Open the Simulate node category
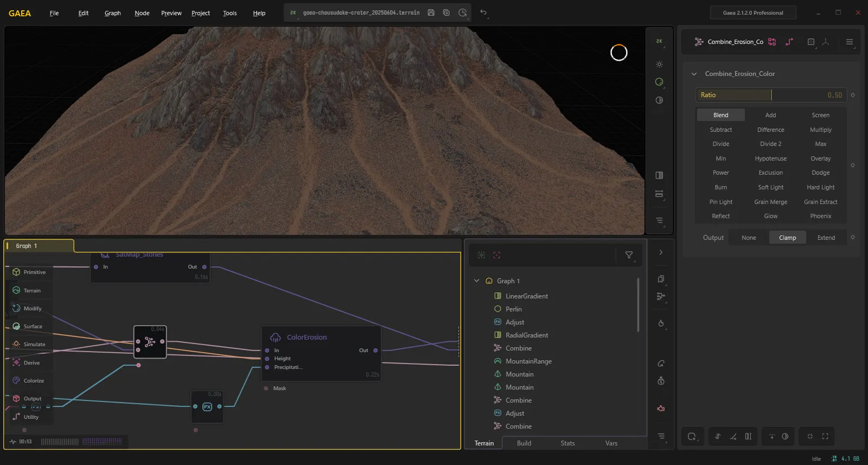This screenshot has width=868, height=465. pyautogui.click(x=30, y=345)
